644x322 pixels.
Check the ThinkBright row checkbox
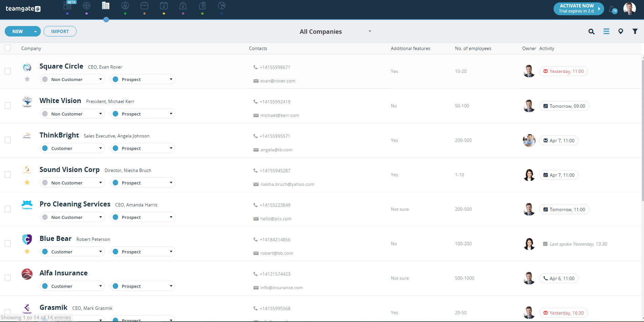(8, 140)
